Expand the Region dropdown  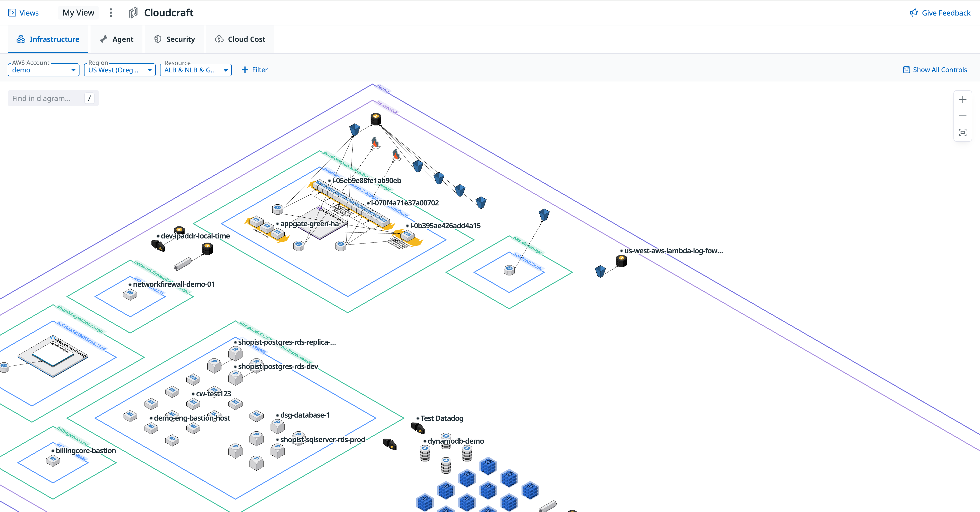point(119,70)
